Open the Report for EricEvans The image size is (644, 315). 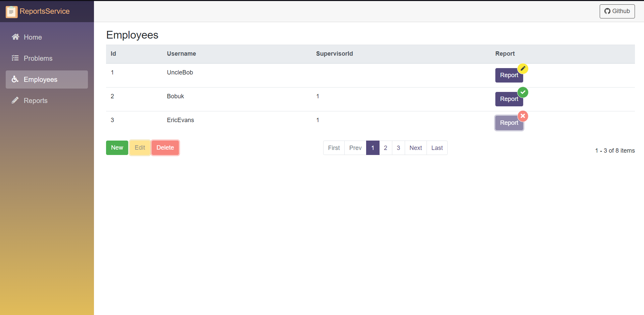coord(509,123)
